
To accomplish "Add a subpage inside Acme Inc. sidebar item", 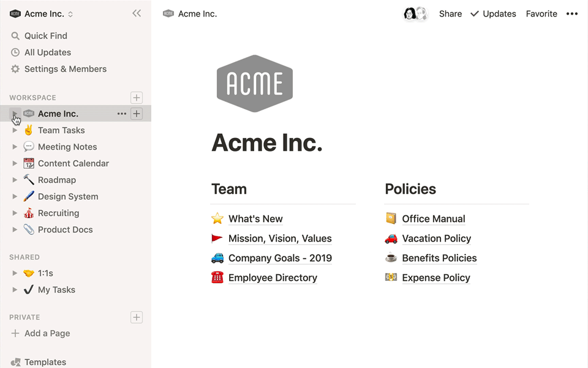I will [x=137, y=113].
